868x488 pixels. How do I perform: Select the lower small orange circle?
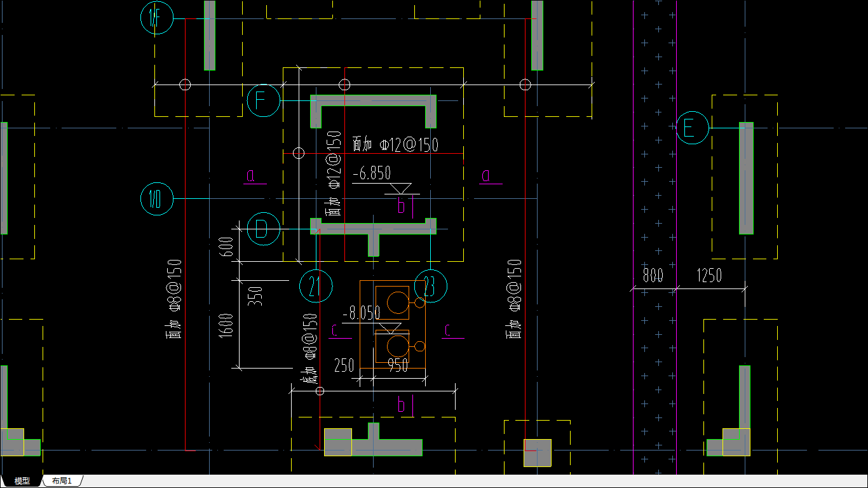click(x=419, y=346)
